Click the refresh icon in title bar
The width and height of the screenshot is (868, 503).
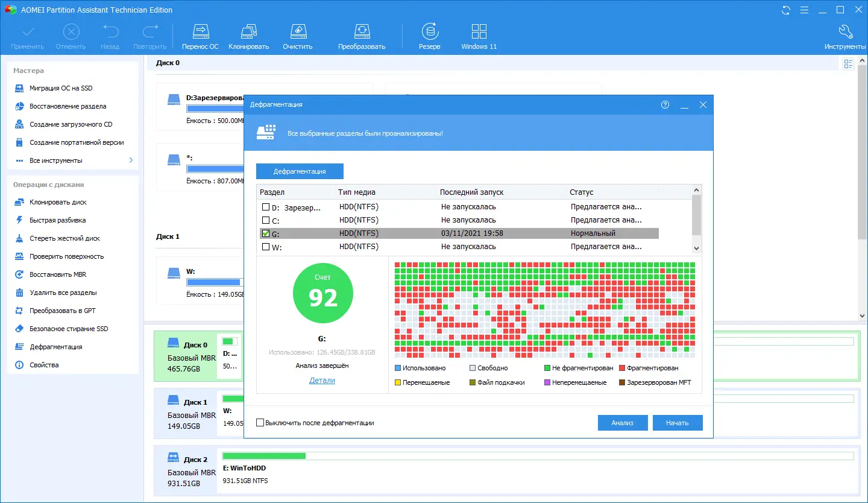click(x=785, y=10)
